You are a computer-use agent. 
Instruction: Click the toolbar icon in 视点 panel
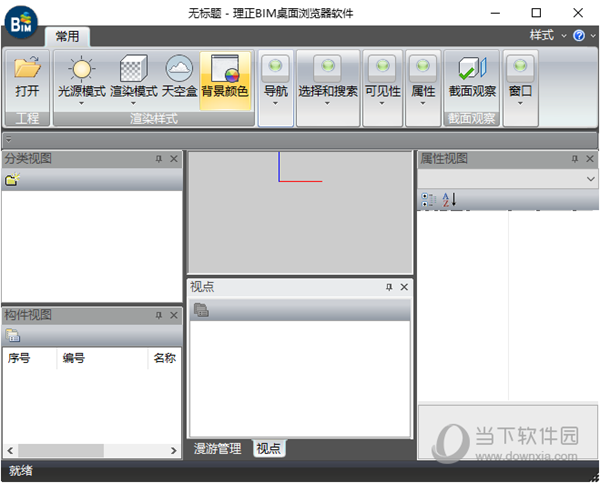coord(201,310)
